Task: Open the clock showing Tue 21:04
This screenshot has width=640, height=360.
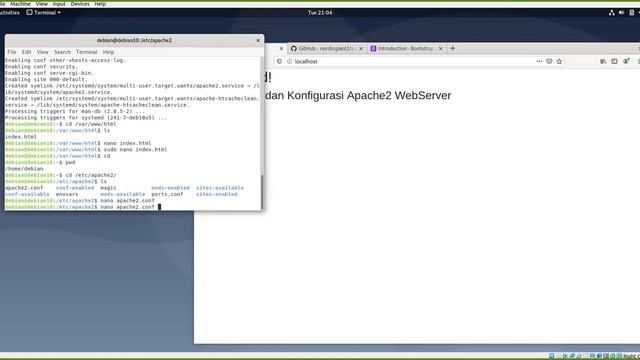Action: click(x=320, y=13)
